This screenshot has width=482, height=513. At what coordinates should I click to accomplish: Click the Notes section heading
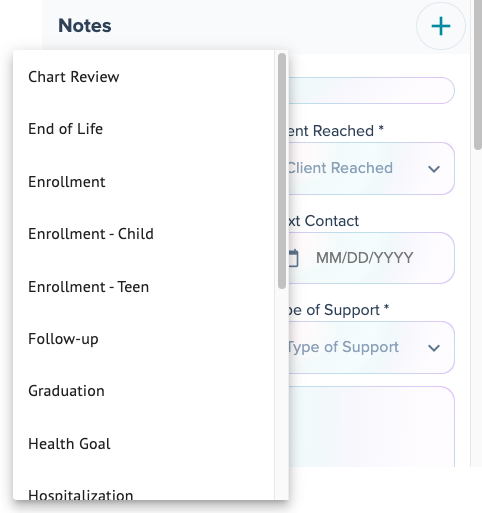pyautogui.click(x=85, y=26)
